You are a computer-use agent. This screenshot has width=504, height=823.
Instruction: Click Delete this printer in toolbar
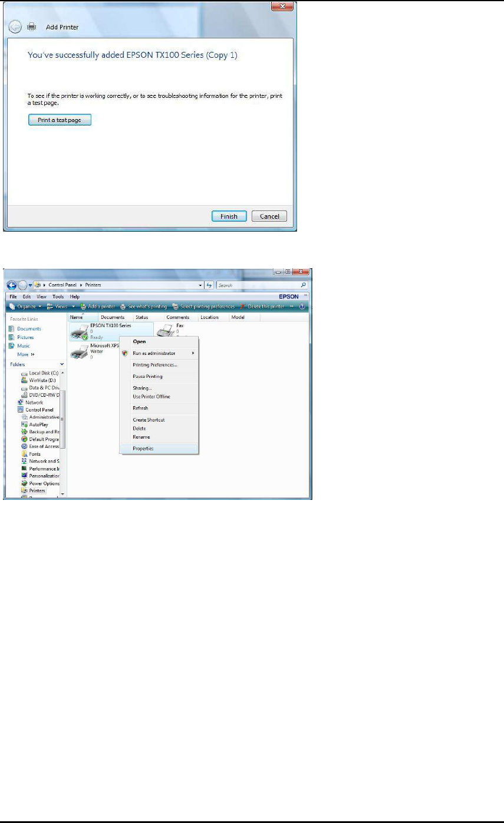click(263, 307)
